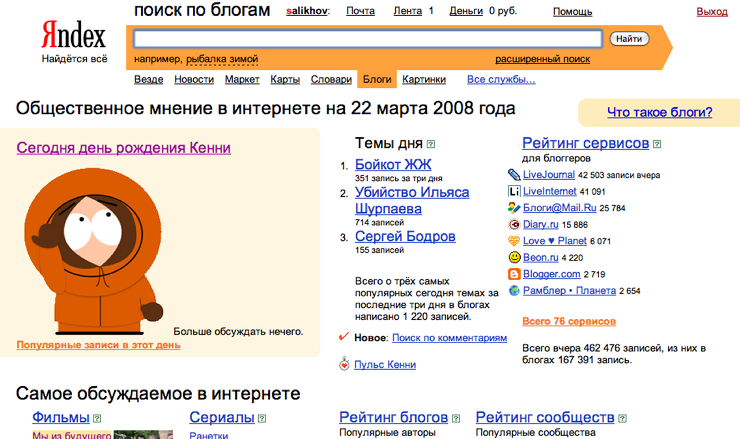This screenshot has width=740, height=439.
Task: Open the Деньги link
Action: pos(466,11)
